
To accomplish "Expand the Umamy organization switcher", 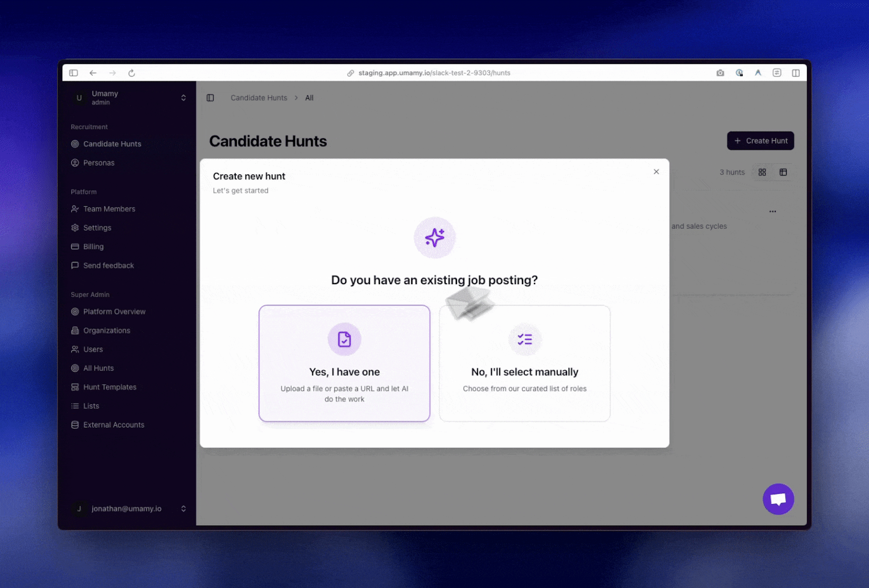I will (x=183, y=98).
